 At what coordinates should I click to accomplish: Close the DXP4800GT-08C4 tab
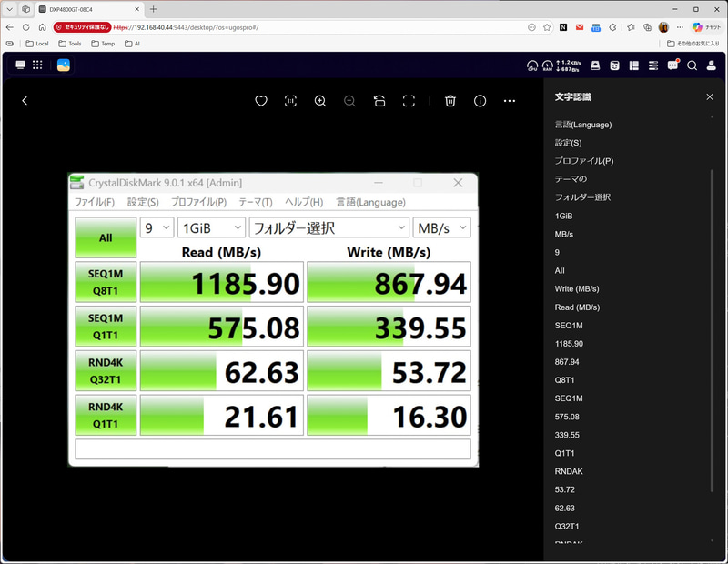[x=137, y=9]
